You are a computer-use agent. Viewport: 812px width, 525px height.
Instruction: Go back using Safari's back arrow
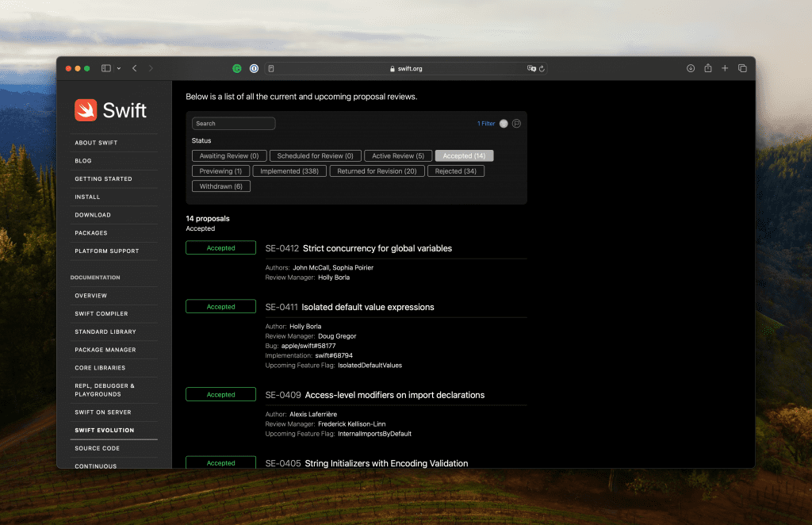click(x=135, y=69)
